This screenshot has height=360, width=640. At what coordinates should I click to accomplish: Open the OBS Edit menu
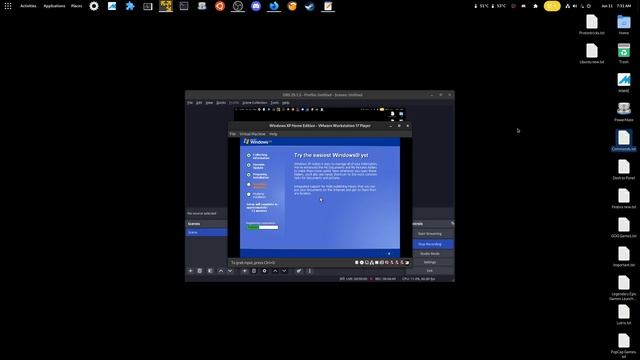199,103
